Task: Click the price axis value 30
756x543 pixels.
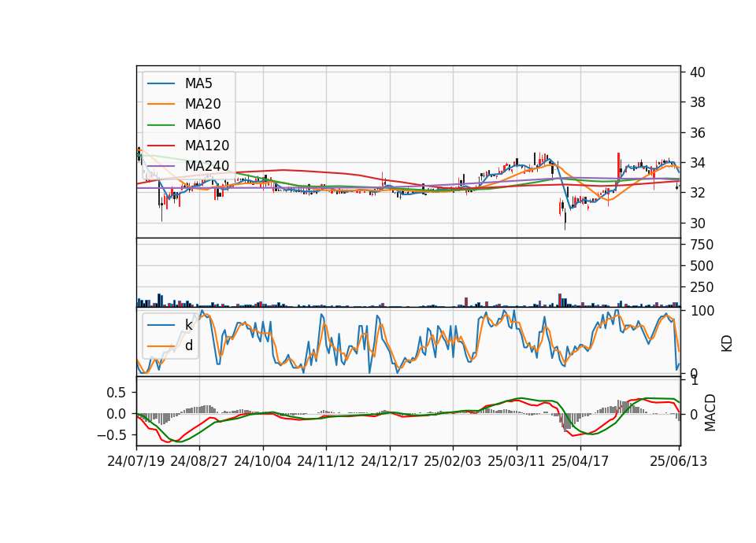Action: (x=697, y=223)
